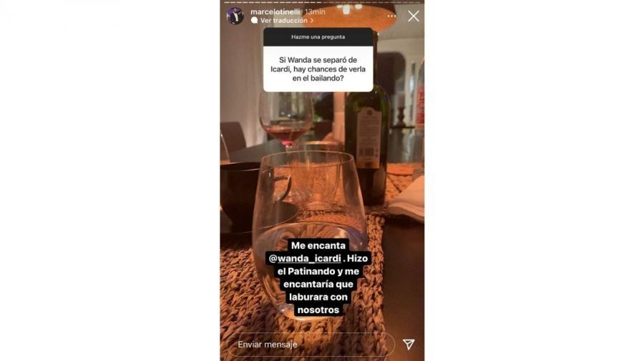Tap the 13min timestamp

pos(315,12)
